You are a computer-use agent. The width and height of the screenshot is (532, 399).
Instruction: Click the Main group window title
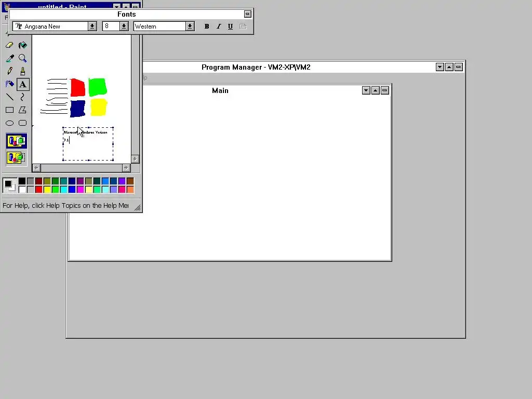[x=220, y=90]
